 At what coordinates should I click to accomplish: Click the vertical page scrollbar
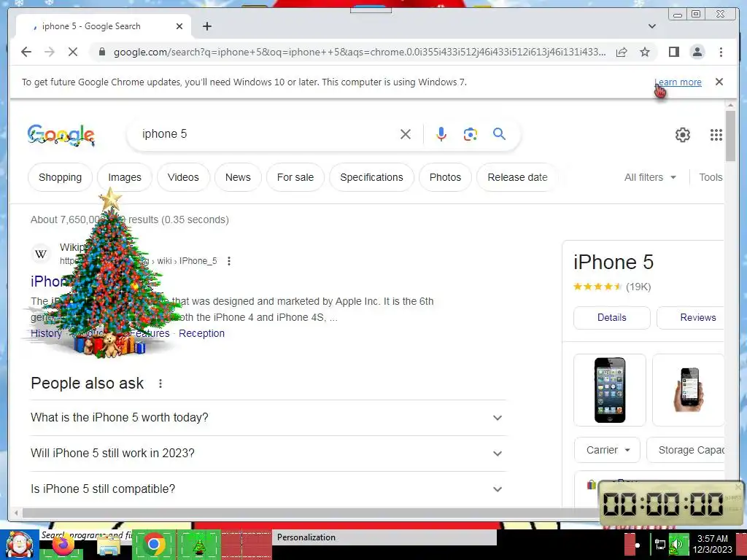tap(730, 136)
